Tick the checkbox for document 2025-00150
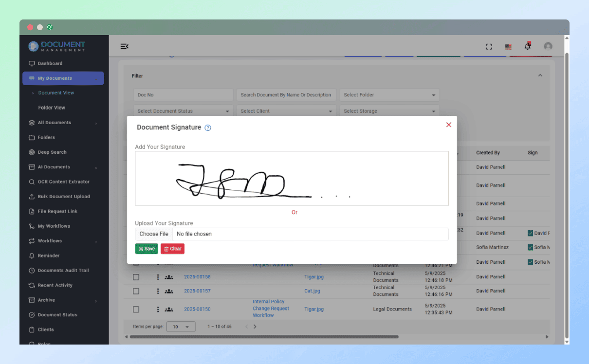 [x=136, y=309]
